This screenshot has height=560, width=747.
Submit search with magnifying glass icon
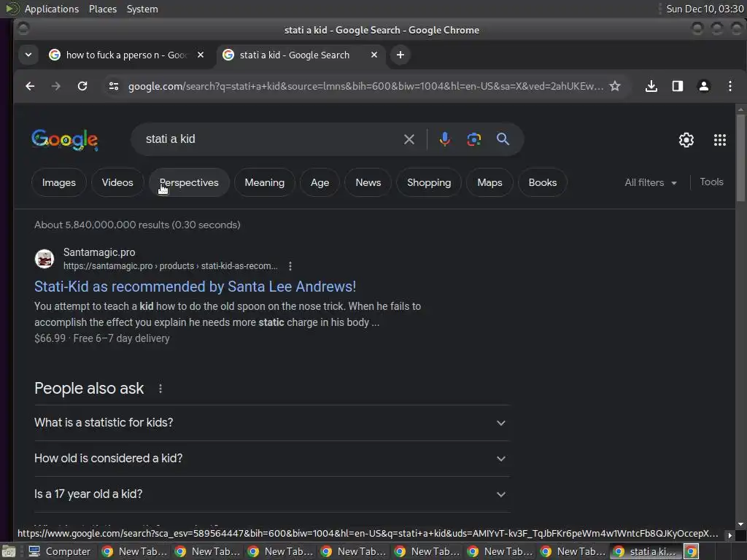pos(503,139)
